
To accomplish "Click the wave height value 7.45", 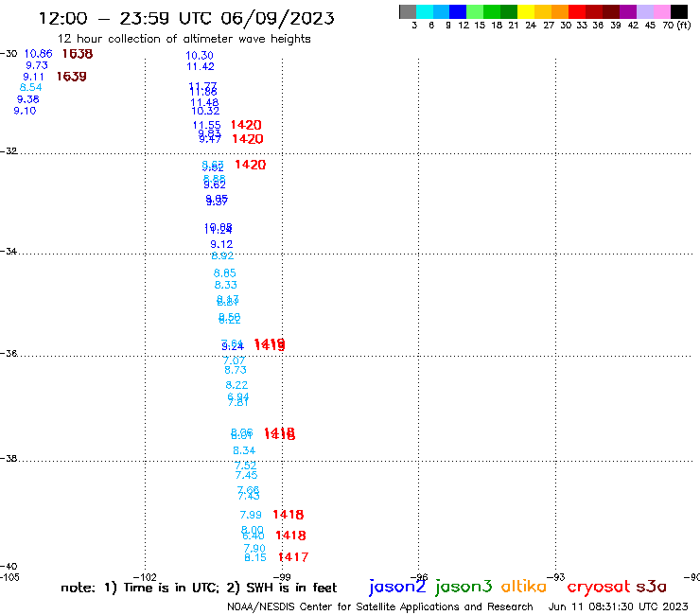I will click(x=247, y=475).
